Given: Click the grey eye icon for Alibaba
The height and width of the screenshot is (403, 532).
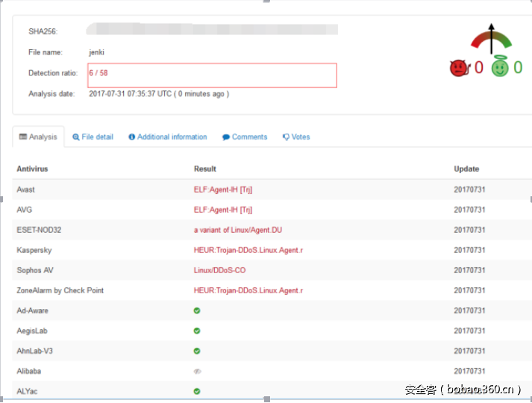Looking at the screenshot, I should pos(198,371).
